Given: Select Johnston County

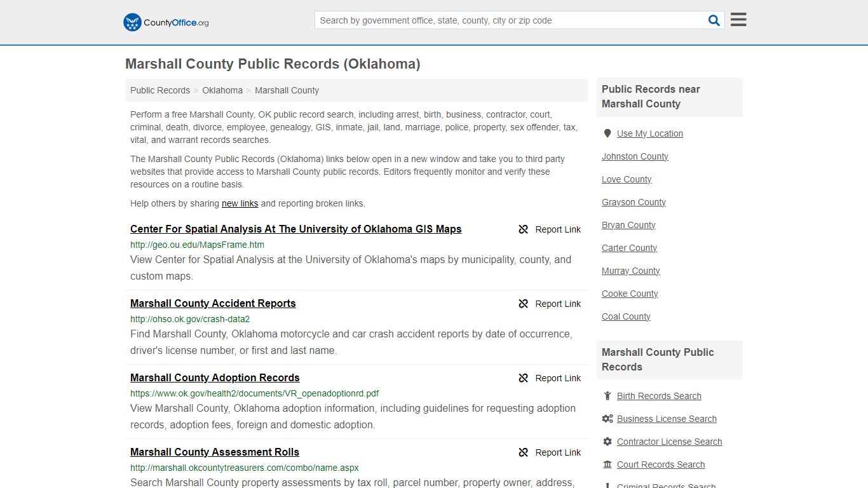Looking at the screenshot, I should 635,156.
